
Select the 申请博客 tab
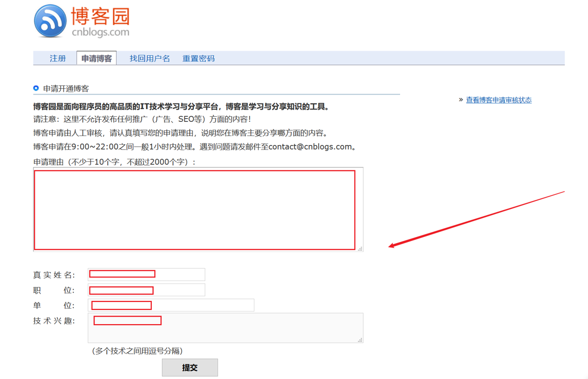(x=96, y=58)
